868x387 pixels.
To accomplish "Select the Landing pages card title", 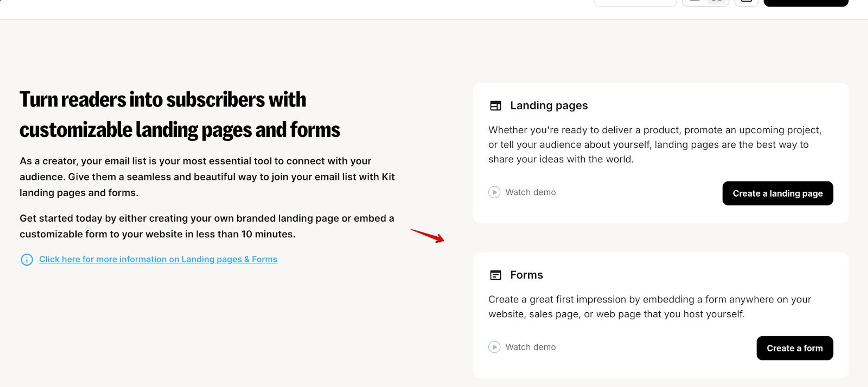I will coord(549,105).
